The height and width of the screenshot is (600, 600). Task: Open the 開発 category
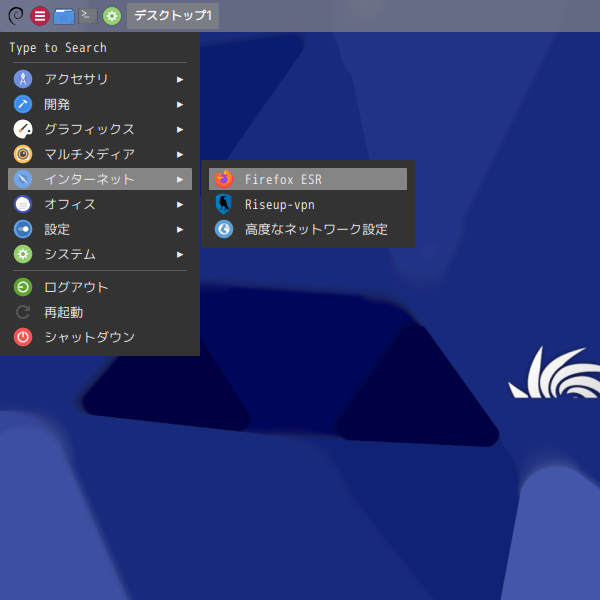100,104
